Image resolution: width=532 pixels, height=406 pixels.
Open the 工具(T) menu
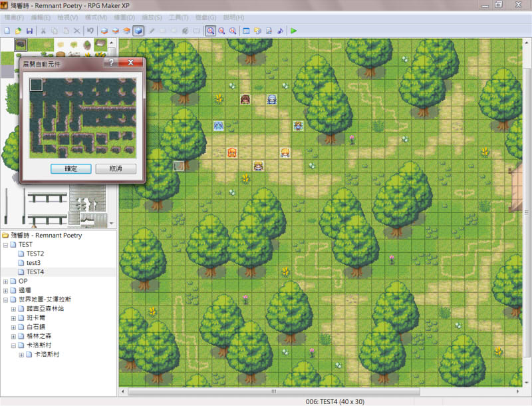tap(178, 17)
